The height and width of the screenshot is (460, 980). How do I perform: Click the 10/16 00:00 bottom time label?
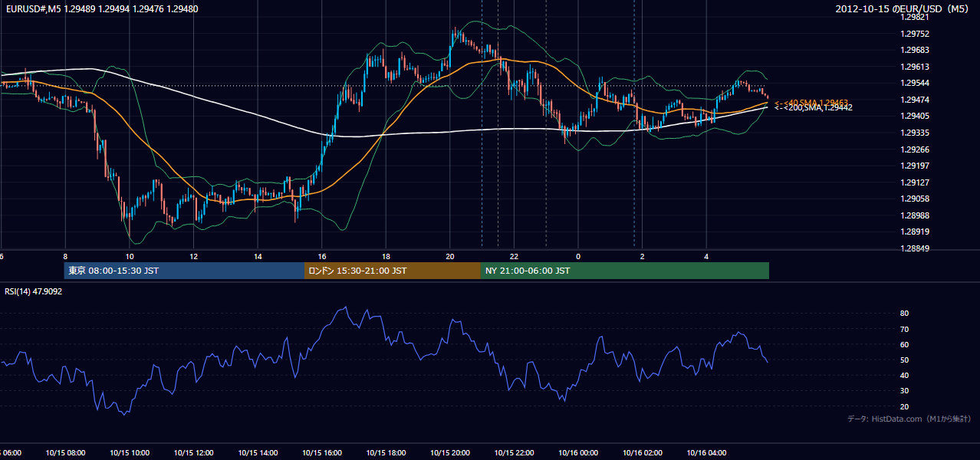[578, 453]
